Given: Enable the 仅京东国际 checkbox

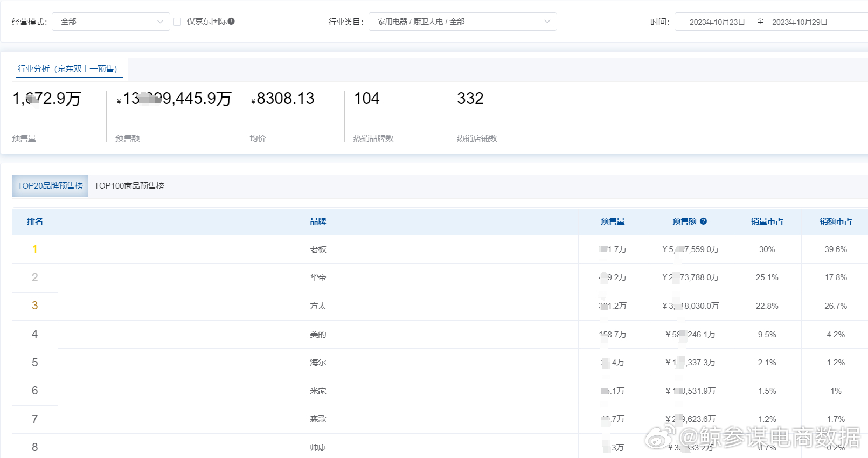Looking at the screenshot, I should coord(177,22).
